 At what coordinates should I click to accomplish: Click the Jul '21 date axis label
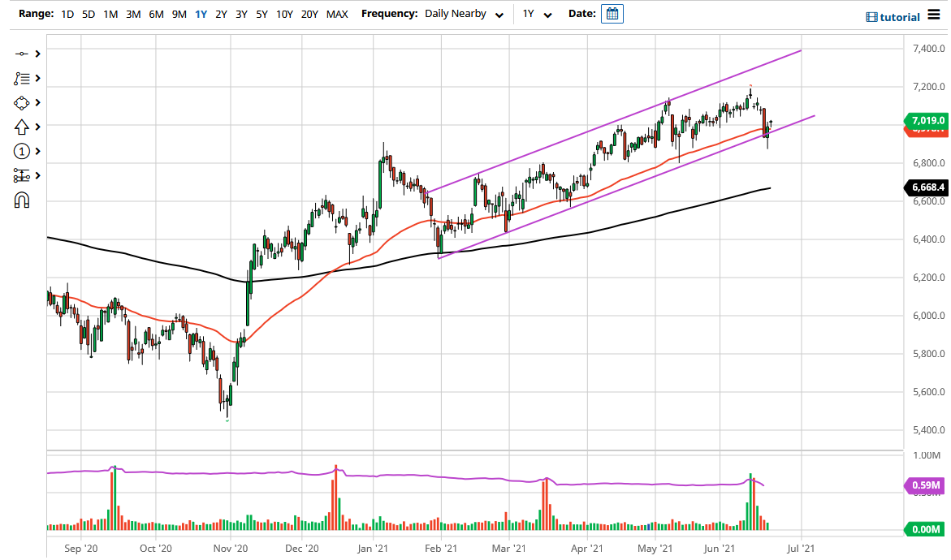click(x=801, y=549)
